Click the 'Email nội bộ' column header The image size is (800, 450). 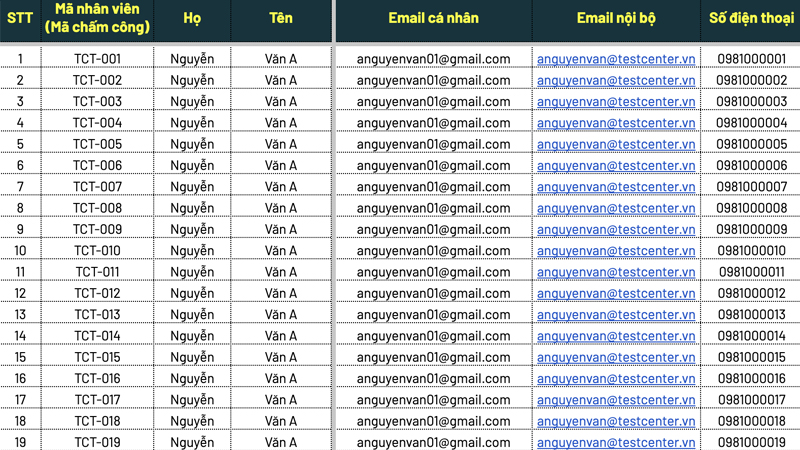[616, 19]
